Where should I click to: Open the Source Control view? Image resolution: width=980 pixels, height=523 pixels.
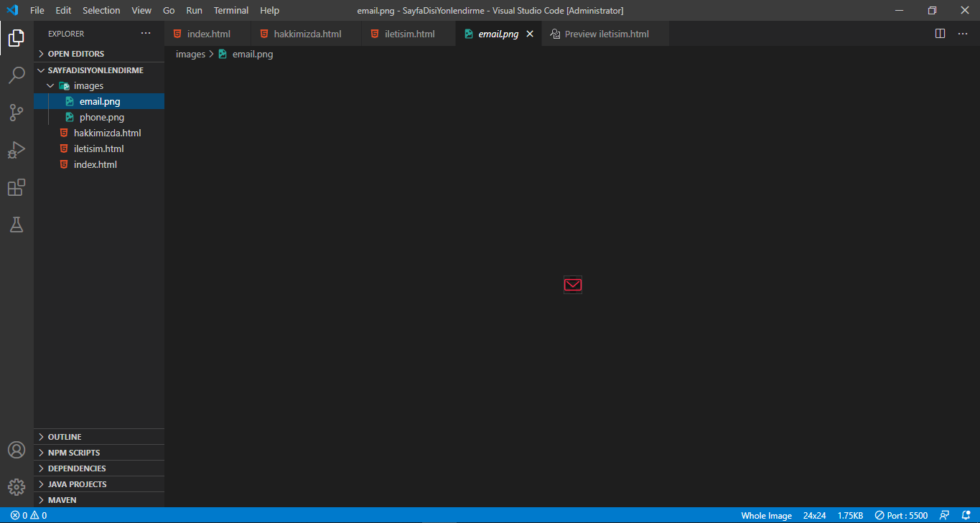(x=17, y=113)
